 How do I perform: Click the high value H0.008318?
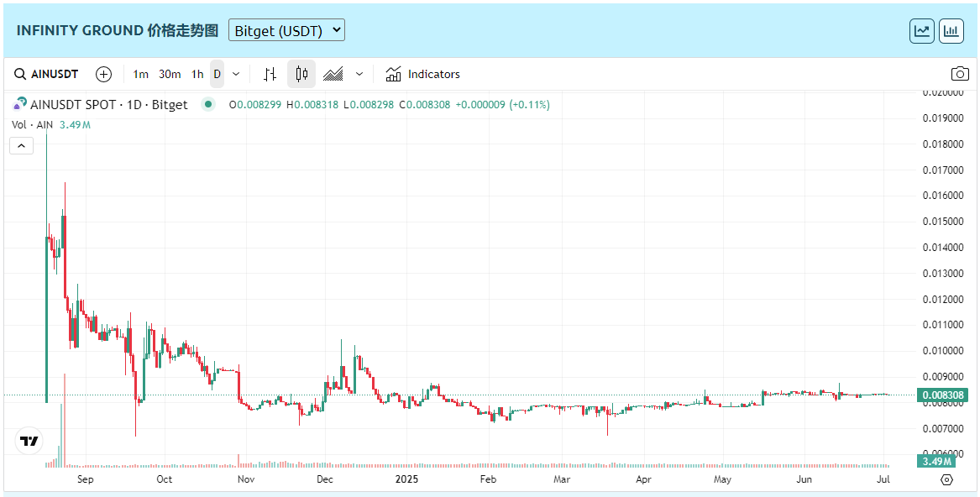[x=312, y=105]
